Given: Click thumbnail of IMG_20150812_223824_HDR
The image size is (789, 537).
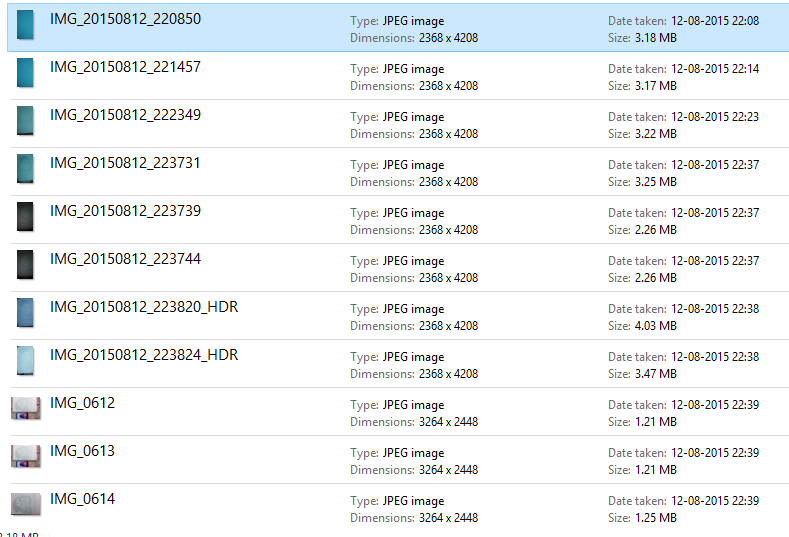Looking at the screenshot, I should (x=25, y=361).
